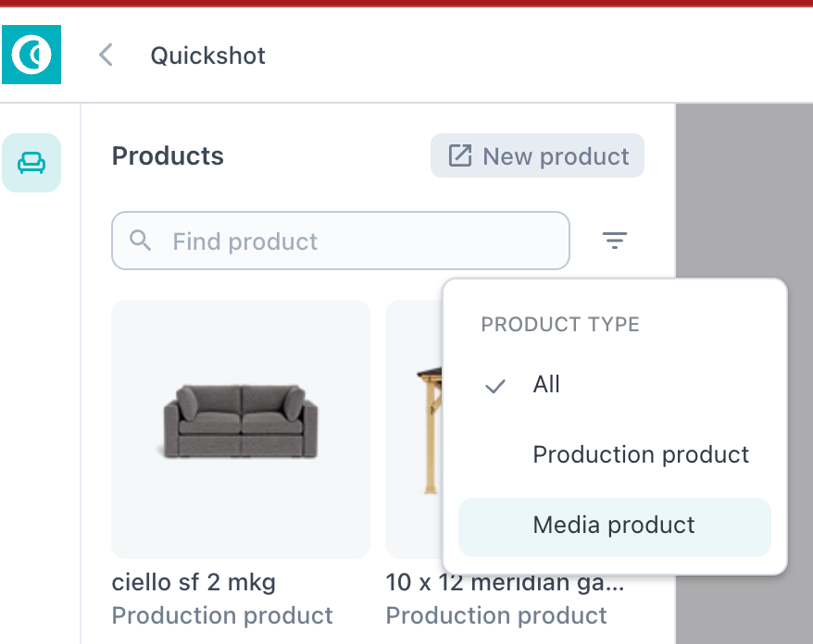Choose Production product filter option

pos(615,454)
